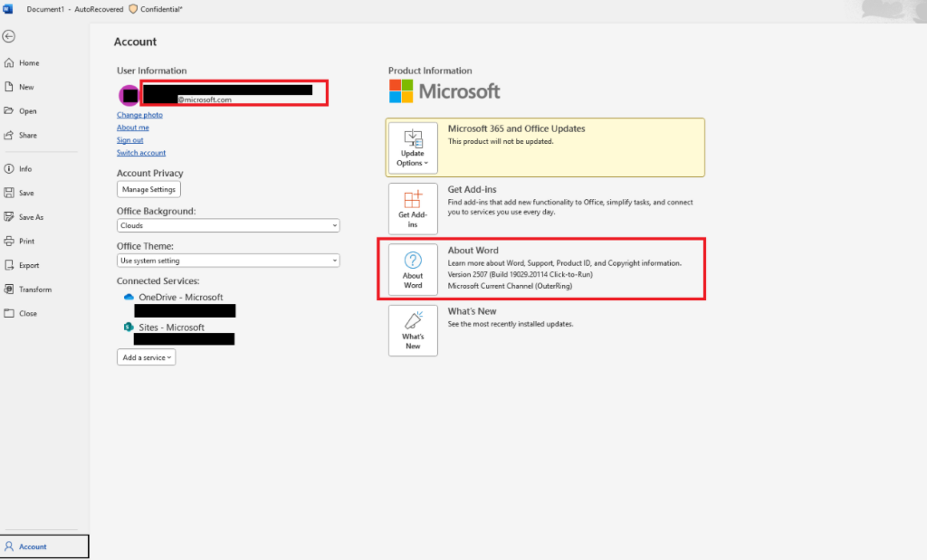
Task: Click the About Word button
Action: pyautogui.click(x=413, y=270)
